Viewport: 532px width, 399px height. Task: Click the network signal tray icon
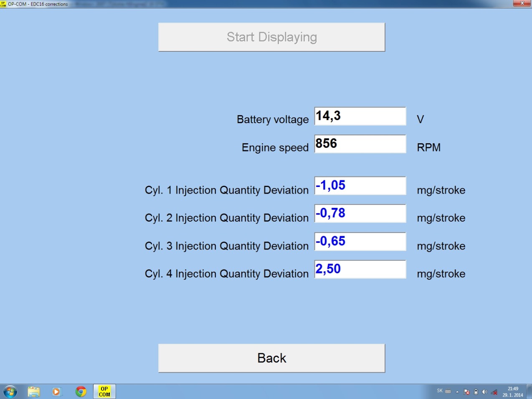(494, 392)
